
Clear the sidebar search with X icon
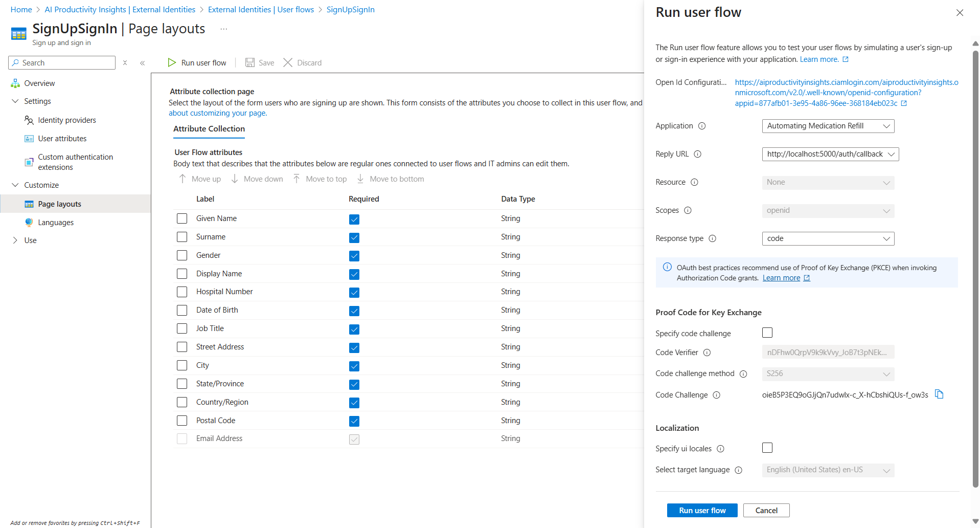coord(125,63)
